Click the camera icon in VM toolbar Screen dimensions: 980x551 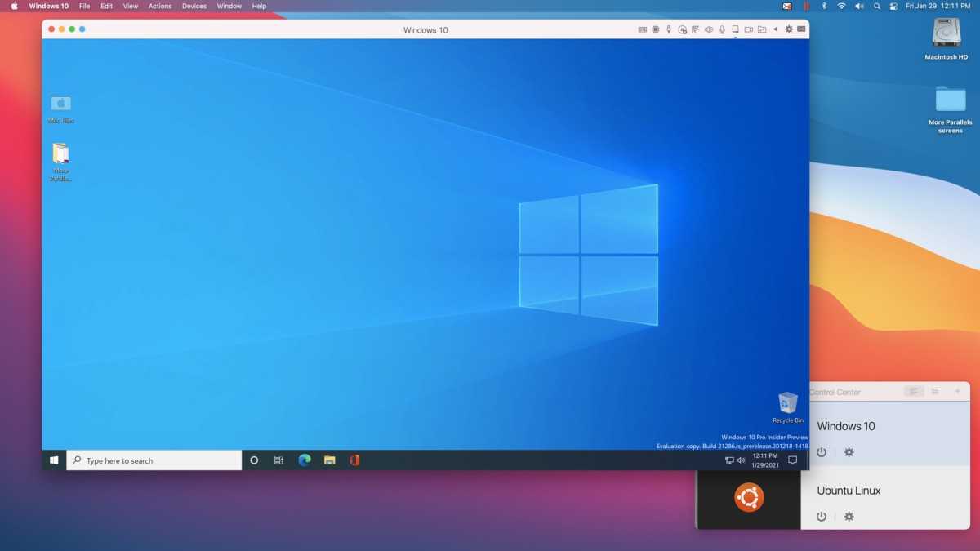(x=748, y=29)
